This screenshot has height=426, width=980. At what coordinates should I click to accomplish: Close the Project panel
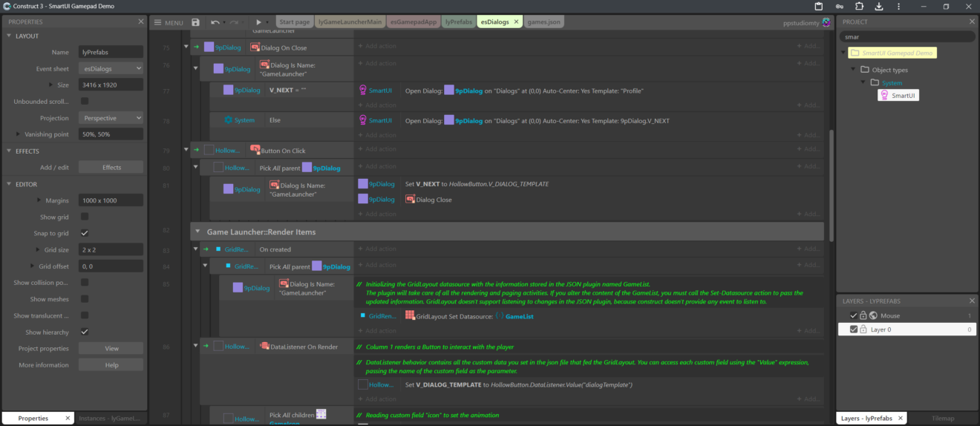click(x=973, y=22)
